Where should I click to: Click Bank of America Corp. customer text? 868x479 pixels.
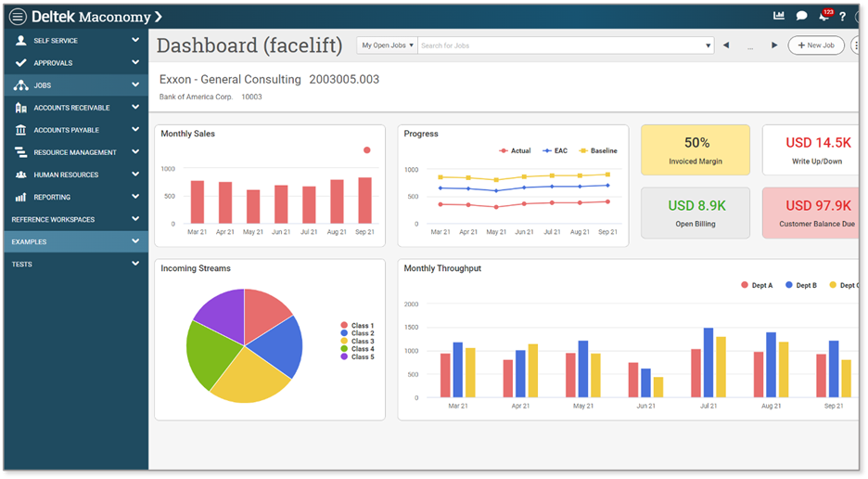(196, 97)
